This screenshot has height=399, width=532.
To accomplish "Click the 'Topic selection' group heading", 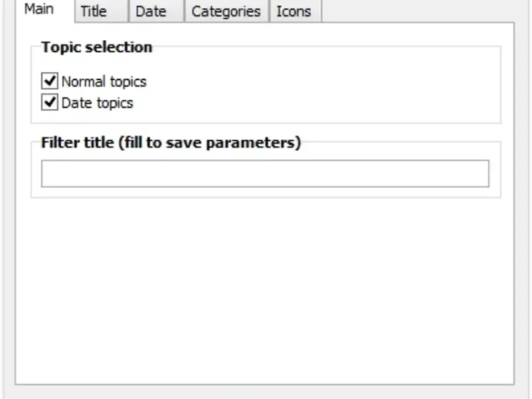I will click(x=96, y=47).
